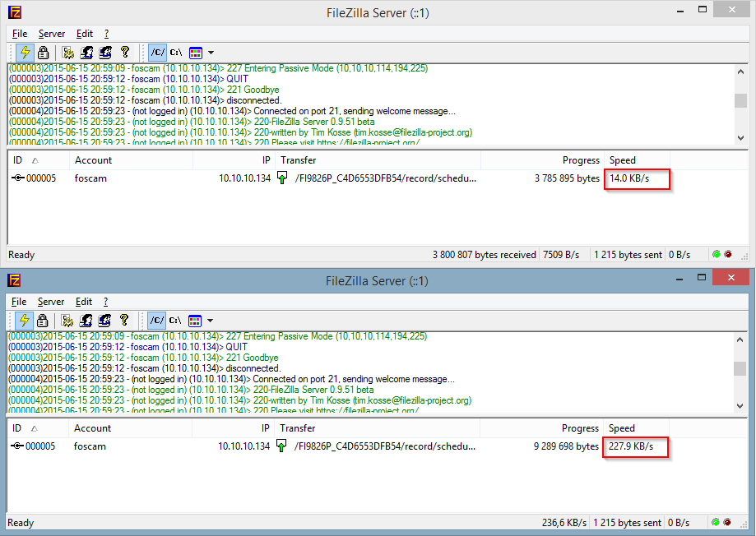This screenshot has width=756, height=536.
Task: Click FileZilla logo icon in bottom title bar
Action: pyautogui.click(x=14, y=280)
